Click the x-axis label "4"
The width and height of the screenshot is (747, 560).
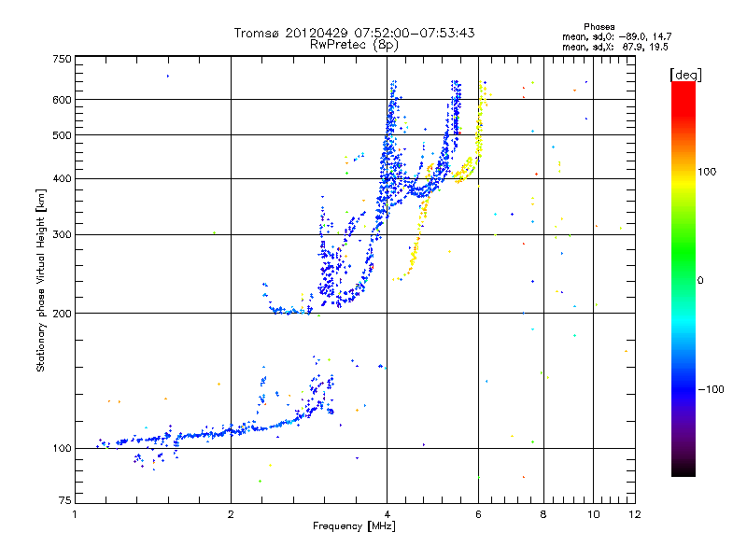pos(387,514)
